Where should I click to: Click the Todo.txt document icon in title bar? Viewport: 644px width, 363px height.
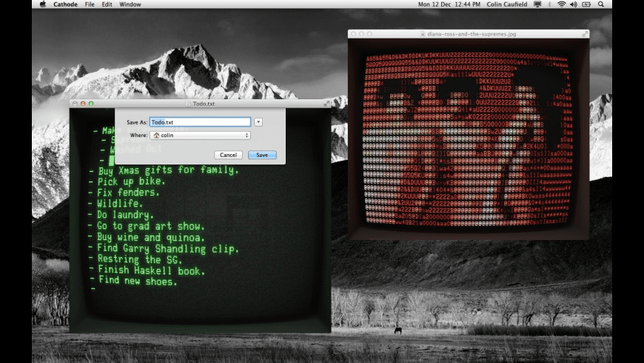coord(188,104)
